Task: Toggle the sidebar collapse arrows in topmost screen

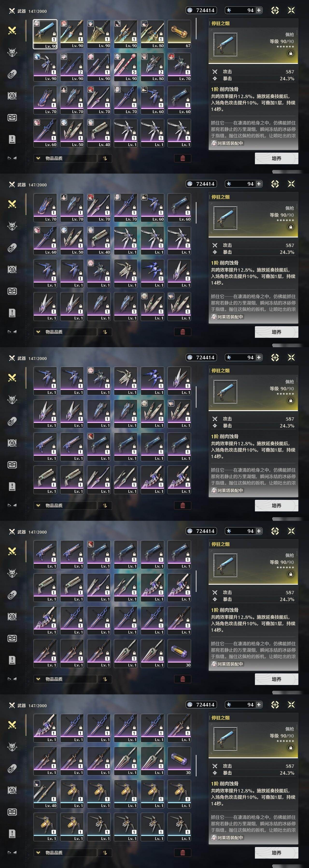Action: (12, 158)
